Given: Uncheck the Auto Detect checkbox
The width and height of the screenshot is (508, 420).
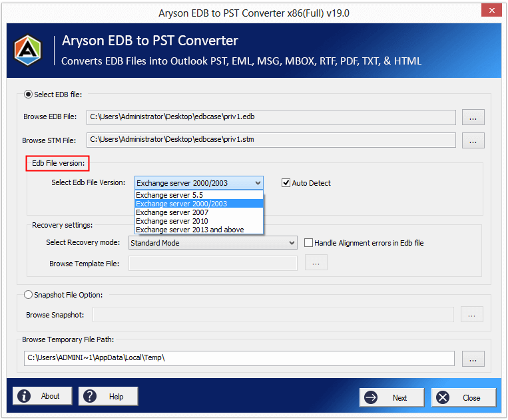Looking at the screenshot, I should tap(286, 183).
